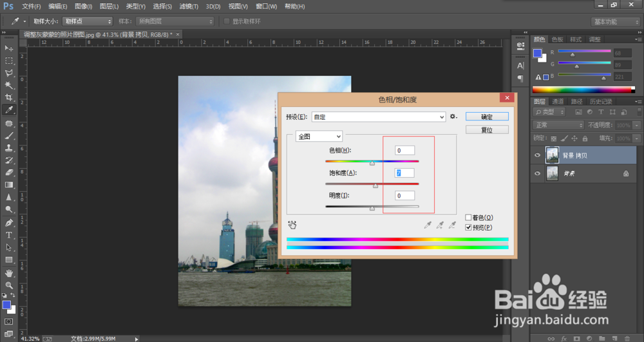This screenshot has height=342, width=644.
Task: Open the 取样大小 dropdown
Action: click(x=87, y=21)
